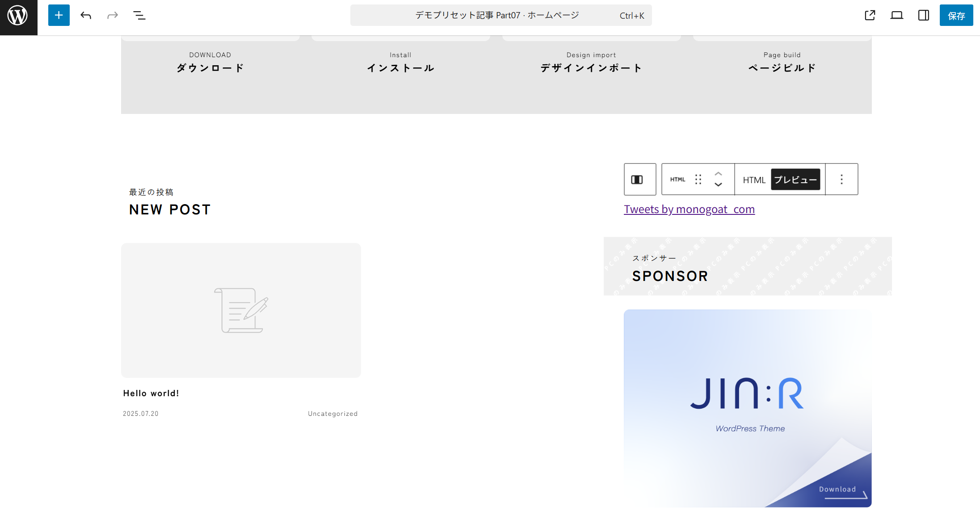The width and height of the screenshot is (980, 511).
Task: Select the SPONSOR heading
Action: 670,276
